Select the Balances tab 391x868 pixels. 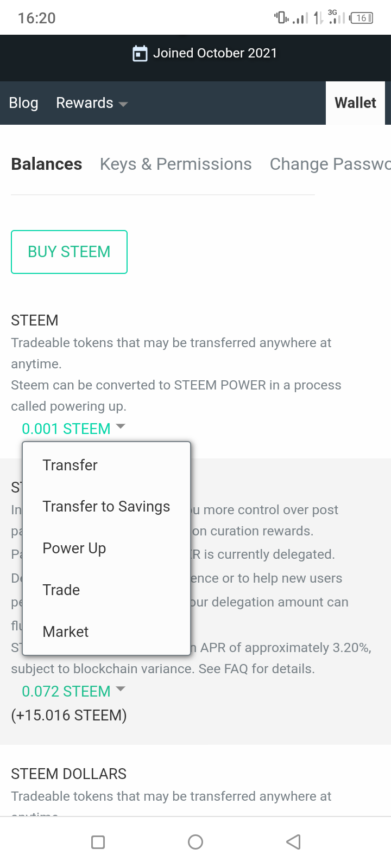[47, 164]
